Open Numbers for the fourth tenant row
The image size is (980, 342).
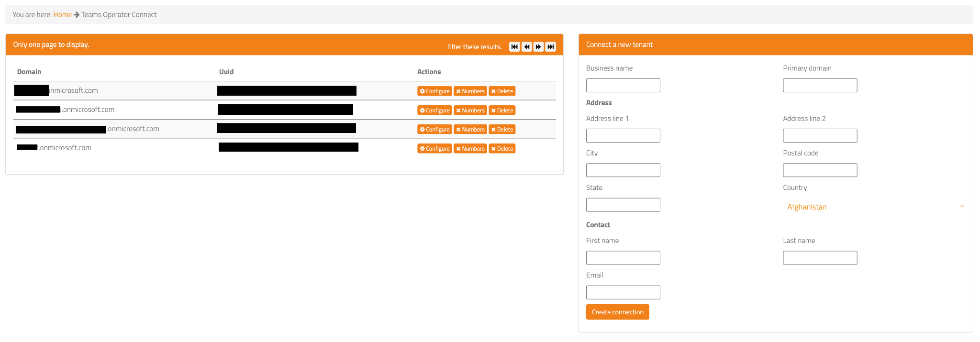tap(470, 148)
